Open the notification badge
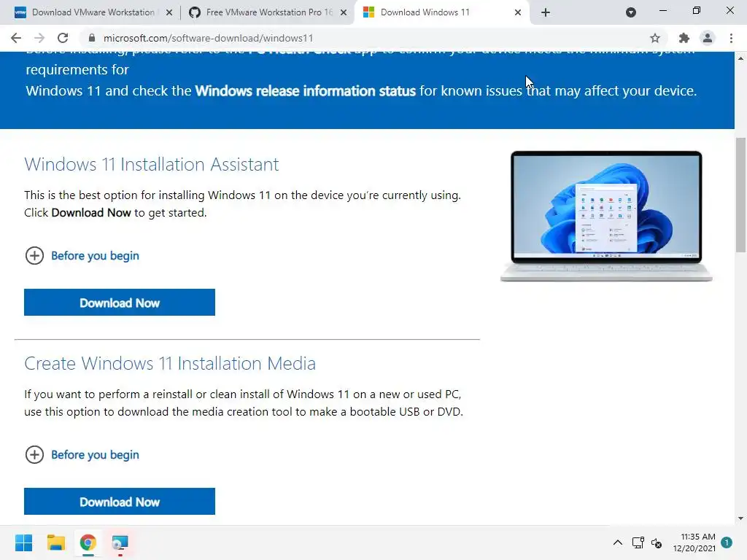Viewport: 747px width, 560px height. click(727, 542)
